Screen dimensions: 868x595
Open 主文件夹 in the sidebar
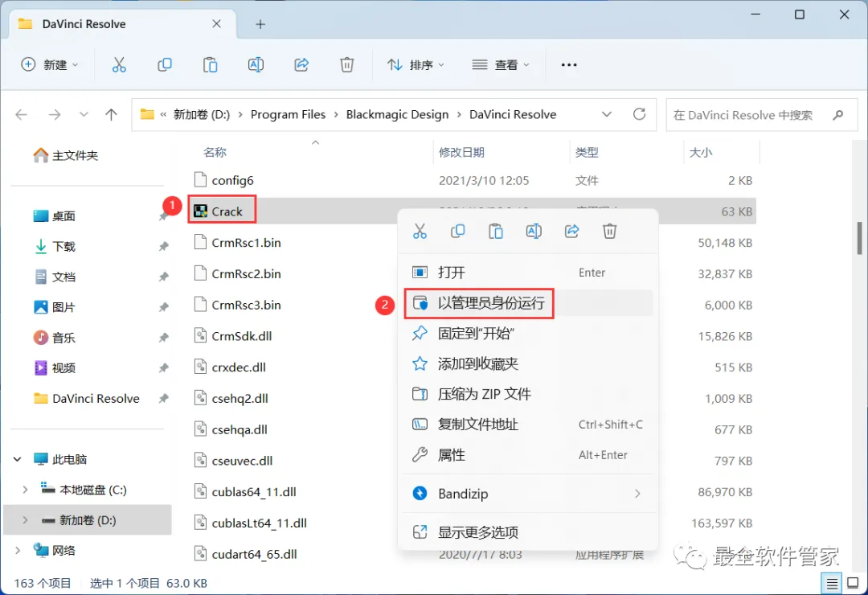66,156
